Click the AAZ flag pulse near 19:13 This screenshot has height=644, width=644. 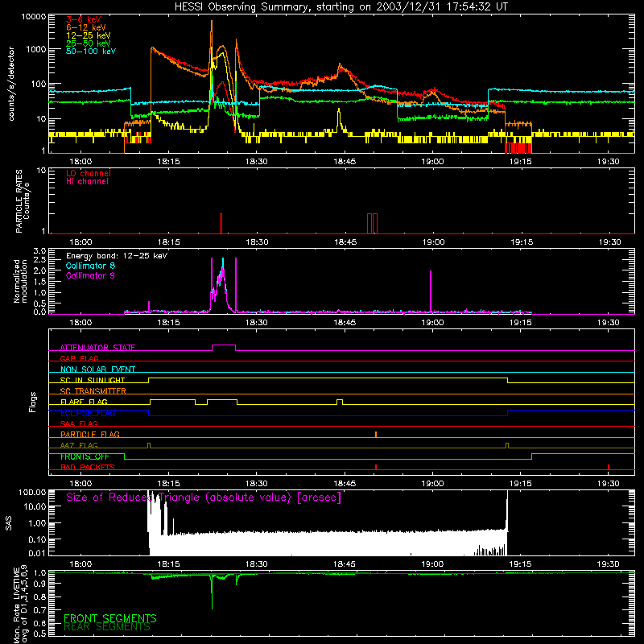pyautogui.click(x=507, y=446)
